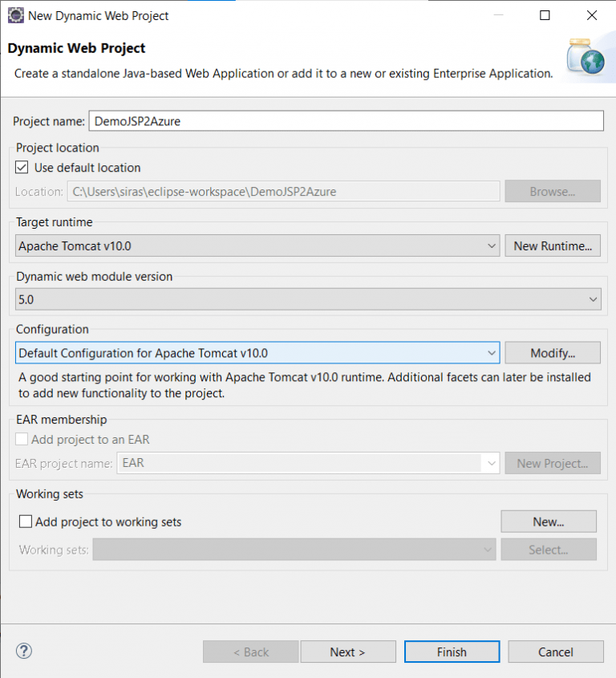Screen dimensions: 616x678
Task: Click Select for working sets
Action: pyautogui.click(x=548, y=549)
